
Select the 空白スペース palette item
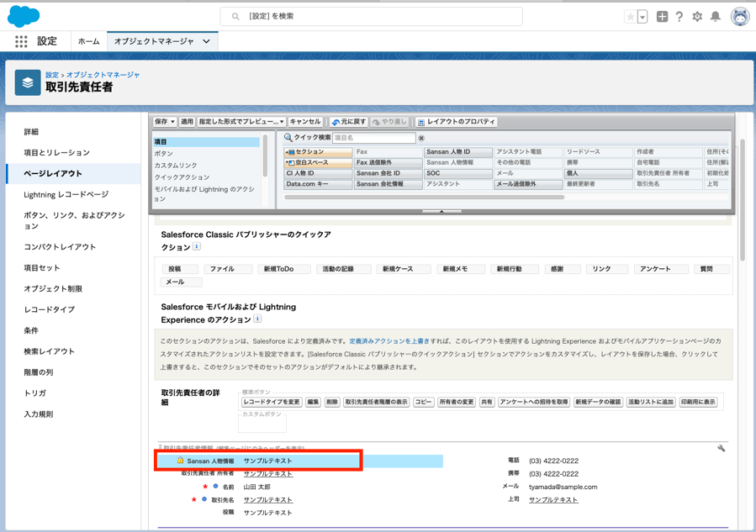pyautogui.click(x=318, y=163)
